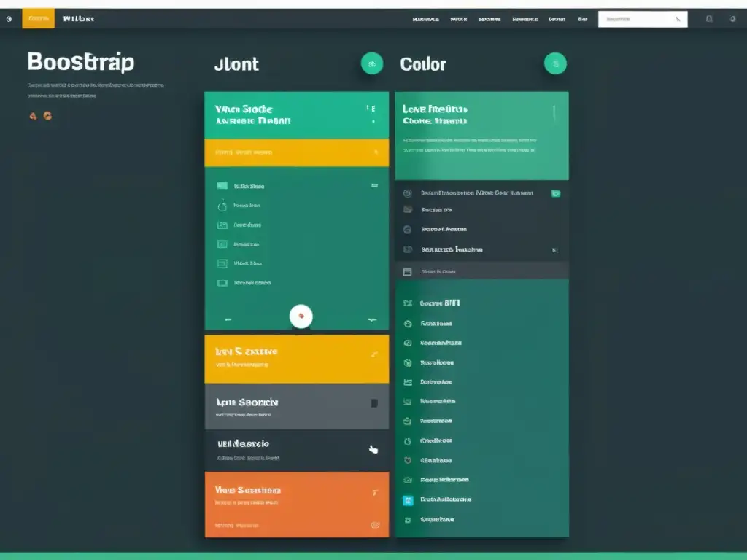Open the white-text tab beside the orange tab

coord(79,18)
